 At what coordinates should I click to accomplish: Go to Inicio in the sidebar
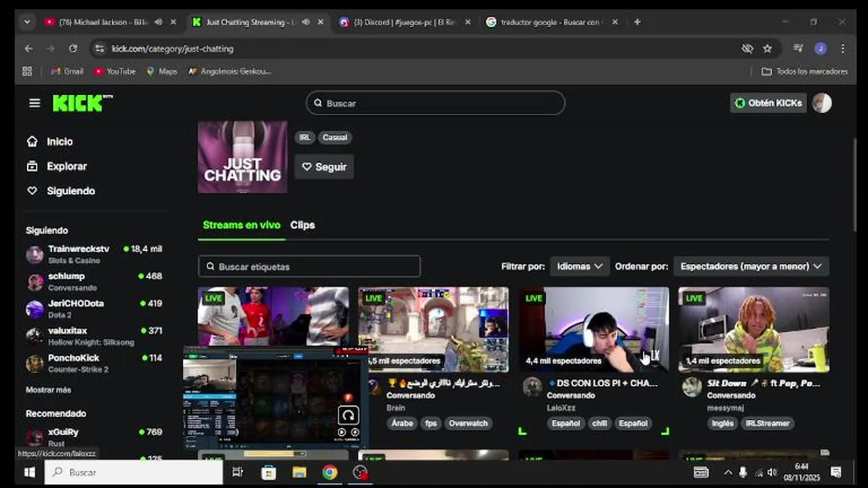point(60,142)
